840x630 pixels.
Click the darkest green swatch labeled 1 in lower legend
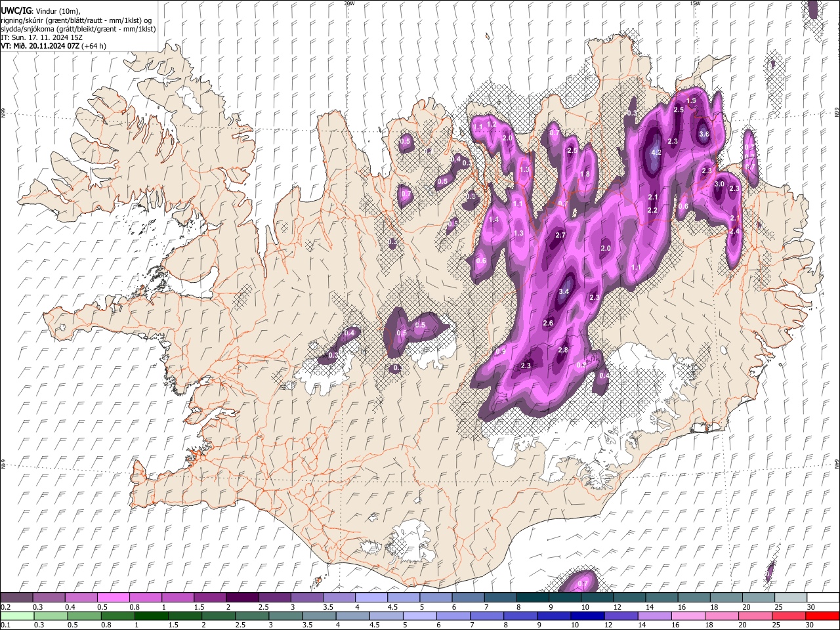(152, 616)
